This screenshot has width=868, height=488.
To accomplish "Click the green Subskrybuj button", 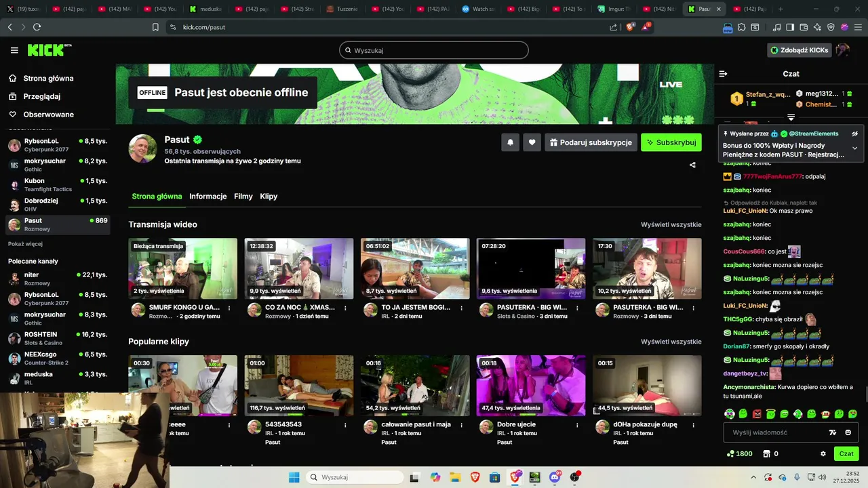I will point(671,142).
